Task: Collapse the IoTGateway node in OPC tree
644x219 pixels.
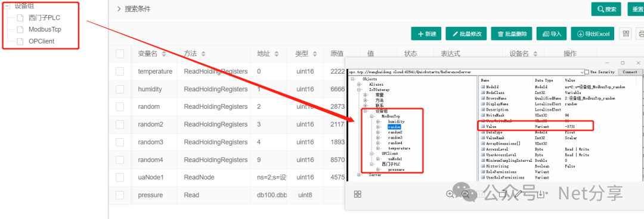Action: coord(360,89)
